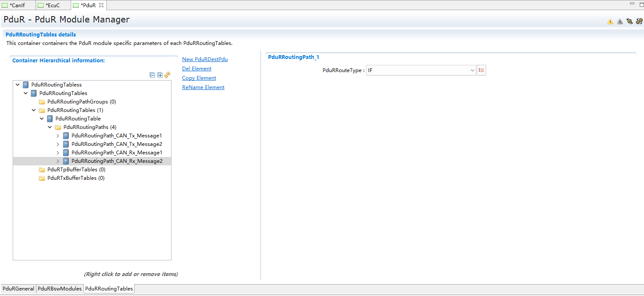
Task: Click the single-gear generate icon
Action: [630, 21]
